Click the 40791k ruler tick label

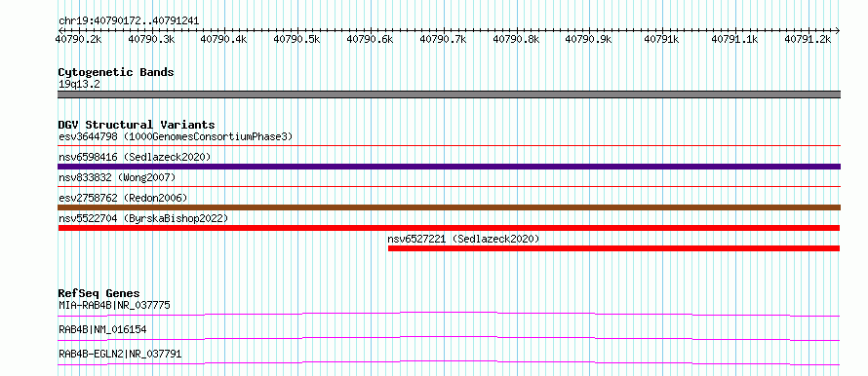point(661,39)
